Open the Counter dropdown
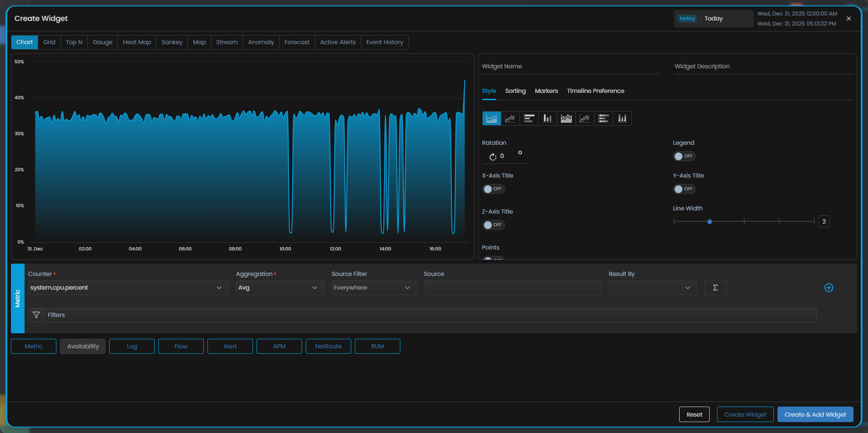The image size is (868, 433). pyautogui.click(x=128, y=288)
